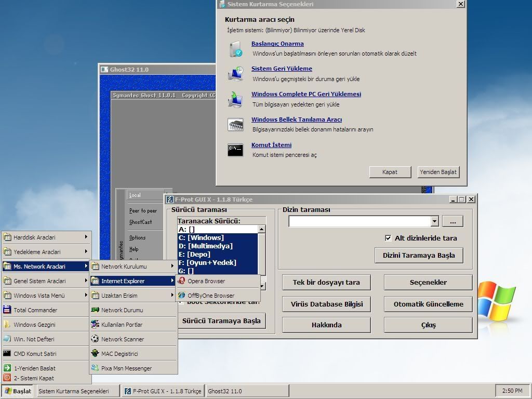Select drive E: [Depo] in list
532x399 pixels.
pyautogui.click(x=218, y=254)
